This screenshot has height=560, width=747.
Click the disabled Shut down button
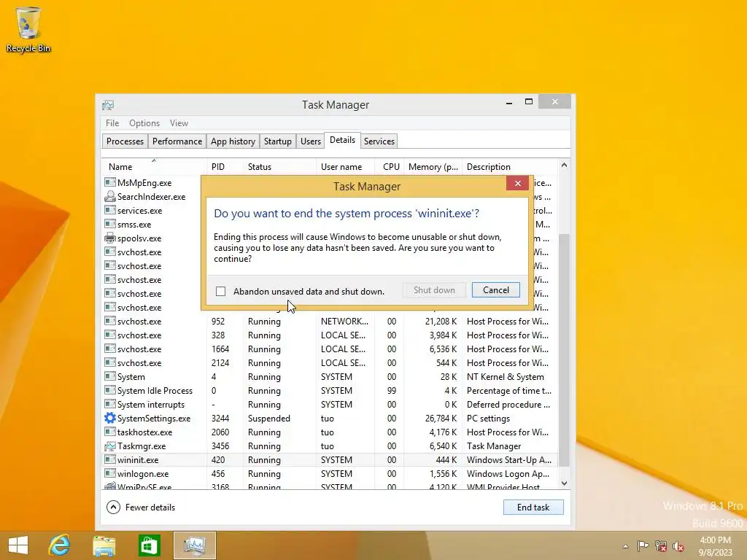point(434,290)
